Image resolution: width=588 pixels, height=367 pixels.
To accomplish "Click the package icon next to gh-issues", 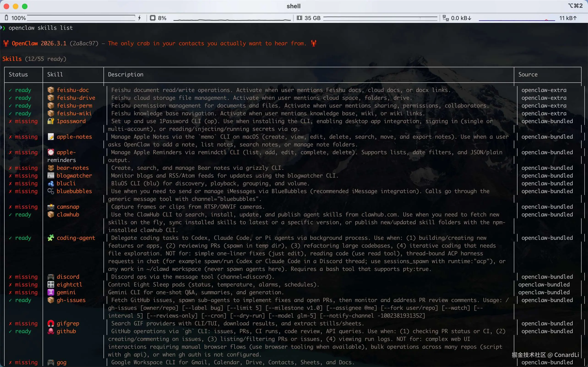I will point(51,300).
